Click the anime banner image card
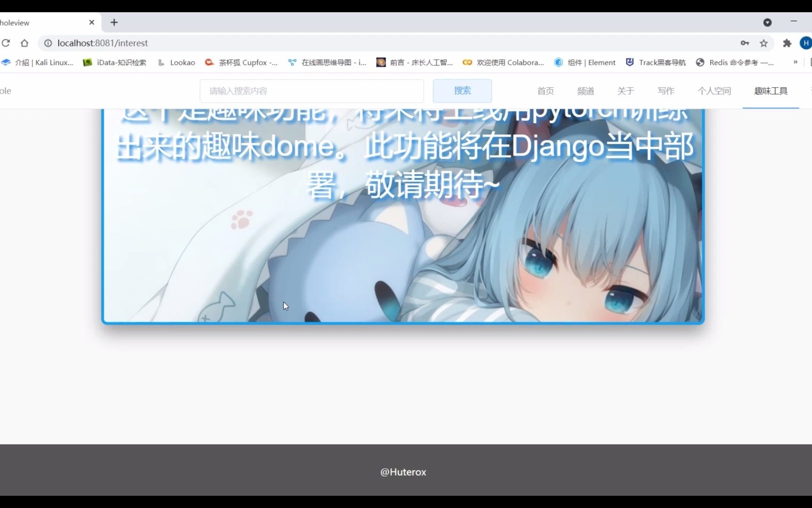 pyautogui.click(x=403, y=216)
